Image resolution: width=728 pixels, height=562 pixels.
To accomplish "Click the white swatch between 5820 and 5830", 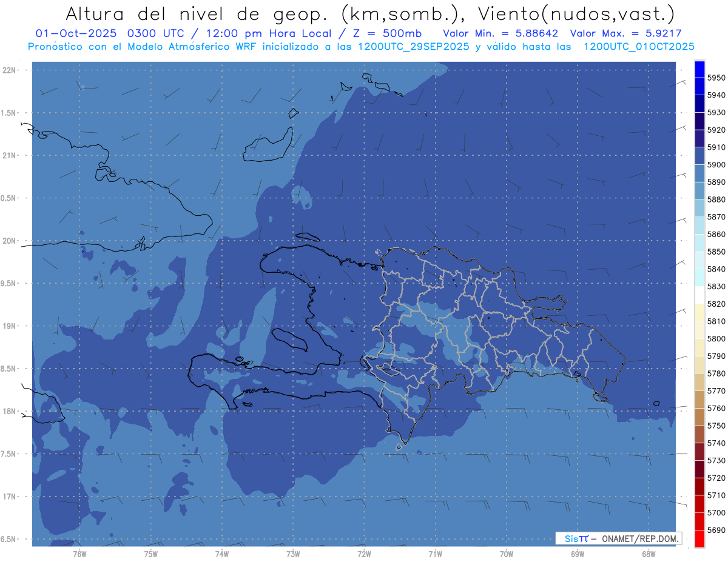I will click(699, 295).
